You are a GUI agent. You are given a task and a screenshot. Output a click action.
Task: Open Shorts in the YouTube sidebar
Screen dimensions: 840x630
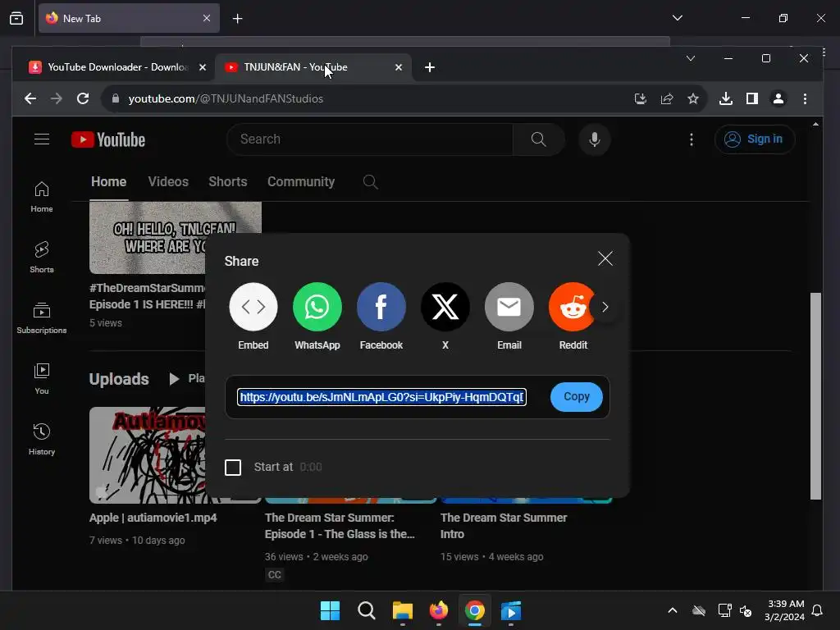click(42, 258)
